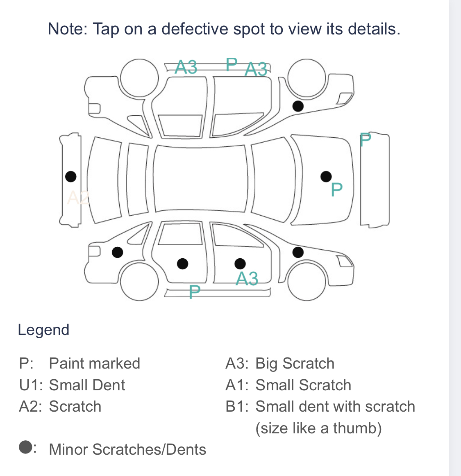This screenshot has width=461, height=476.
Task: Open the top-left A3 scratch marker
Action: click(x=186, y=67)
